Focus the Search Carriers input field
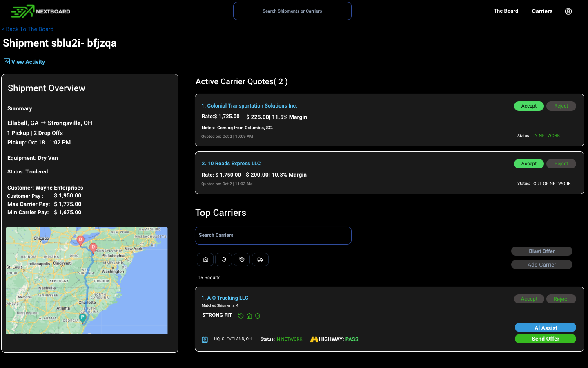Image resolution: width=588 pixels, height=368 pixels. 273,236
